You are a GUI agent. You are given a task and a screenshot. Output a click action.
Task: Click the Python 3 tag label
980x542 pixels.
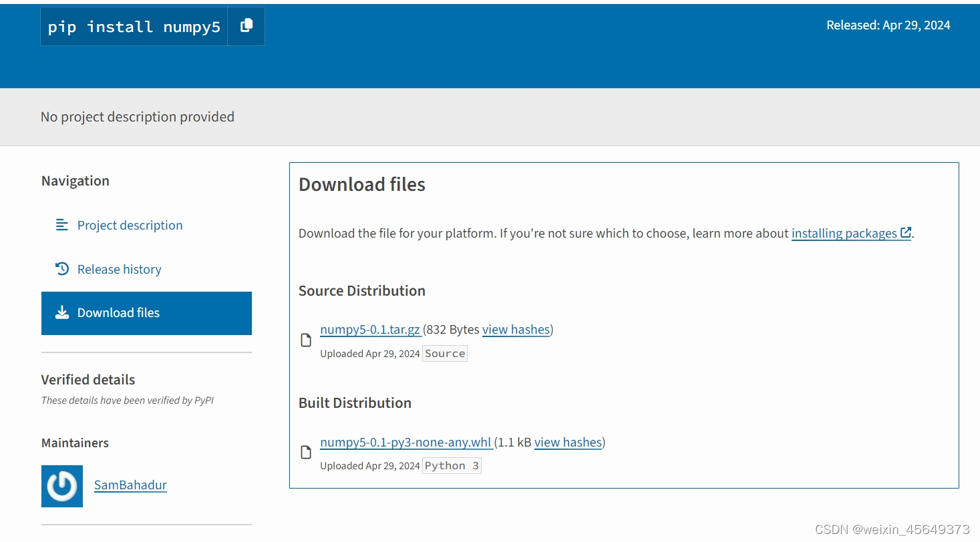pyautogui.click(x=452, y=466)
